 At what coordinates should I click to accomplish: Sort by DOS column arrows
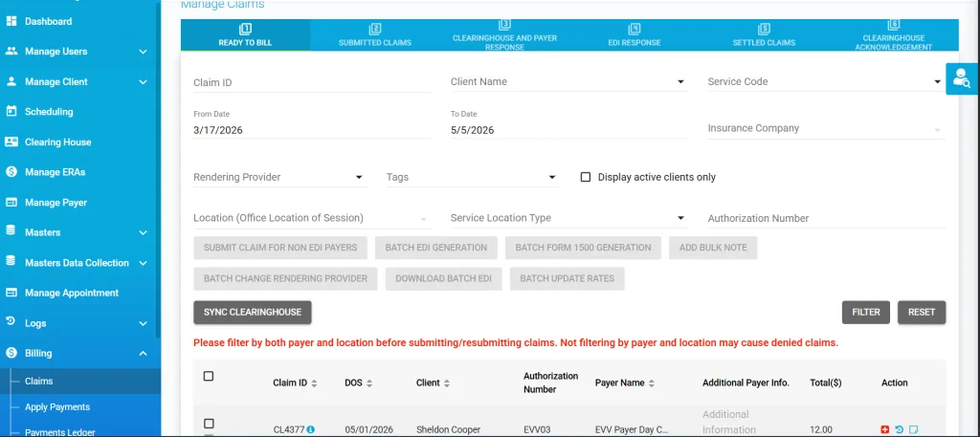point(369,383)
